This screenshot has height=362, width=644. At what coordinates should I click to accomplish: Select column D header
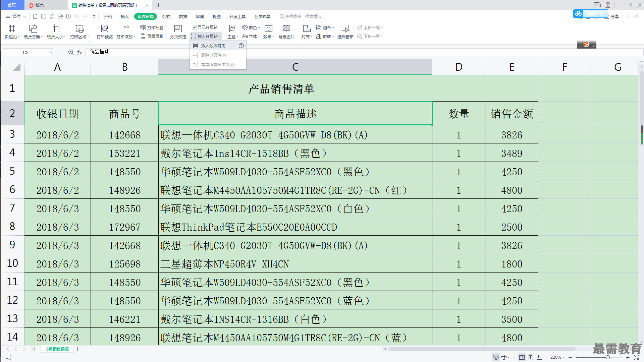pyautogui.click(x=459, y=67)
